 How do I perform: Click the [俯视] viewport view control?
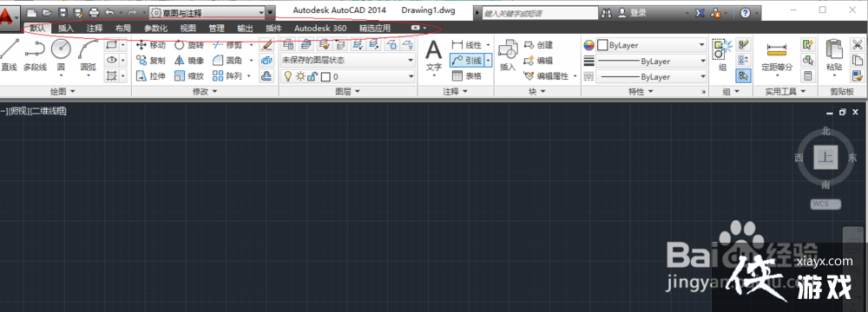pyautogui.click(x=19, y=111)
